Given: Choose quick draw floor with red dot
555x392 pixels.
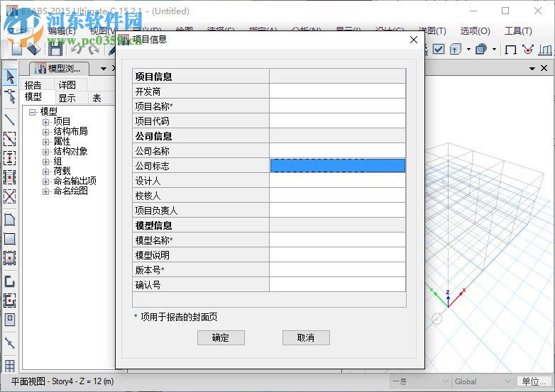Looking at the screenshot, I should click(x=9, y=258).
